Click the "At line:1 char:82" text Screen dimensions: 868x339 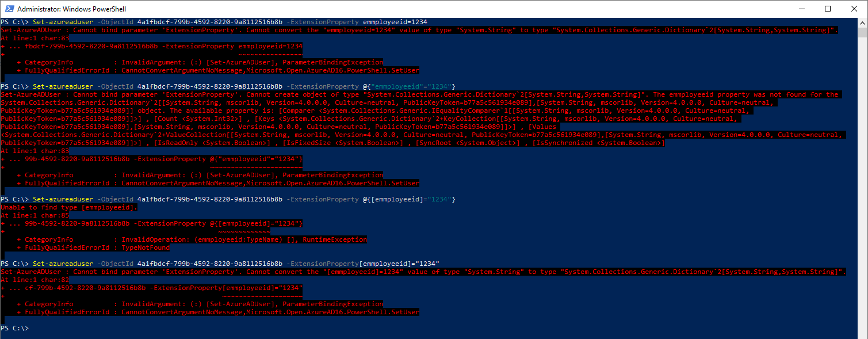[35, 280]
